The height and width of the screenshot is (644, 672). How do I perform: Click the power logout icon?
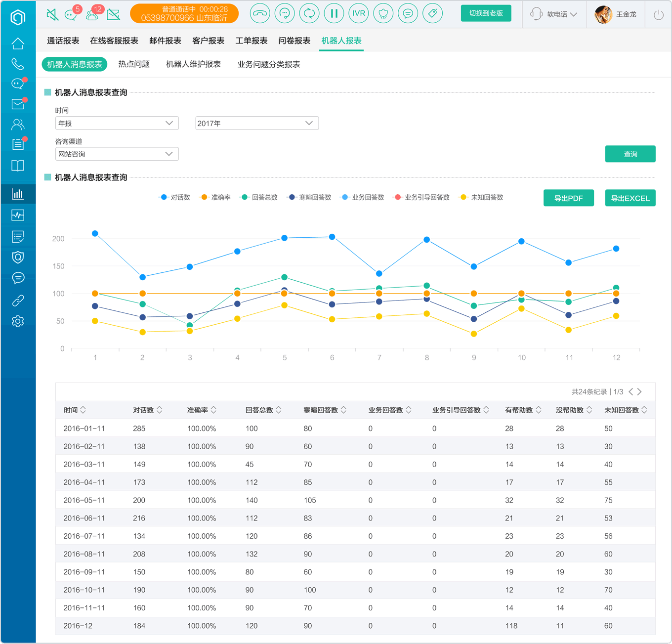click(x=659, y=14)
